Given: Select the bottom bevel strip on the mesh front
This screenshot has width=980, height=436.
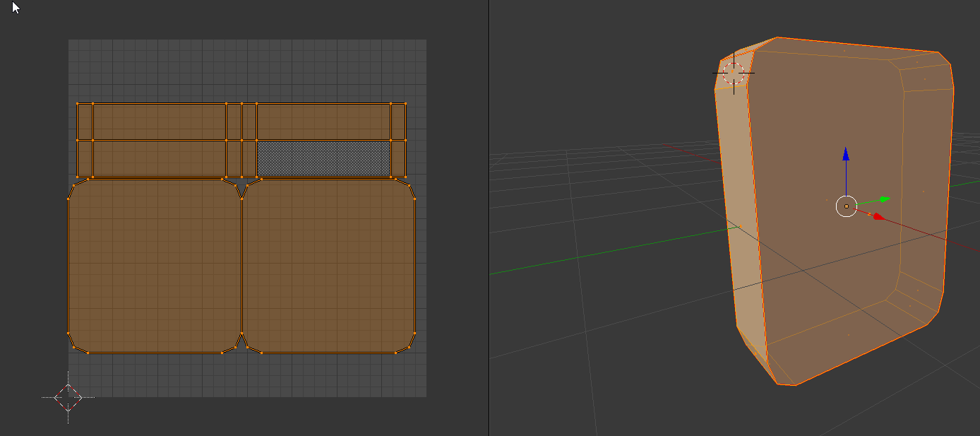Looking at the screenshot, I should (847, 341).
